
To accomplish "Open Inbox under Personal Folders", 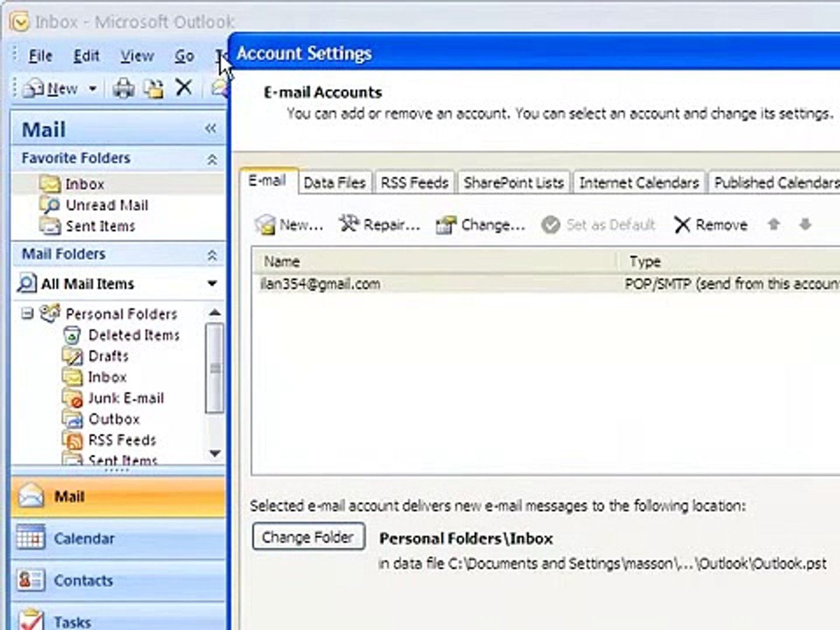I will (x=107, y=377).
